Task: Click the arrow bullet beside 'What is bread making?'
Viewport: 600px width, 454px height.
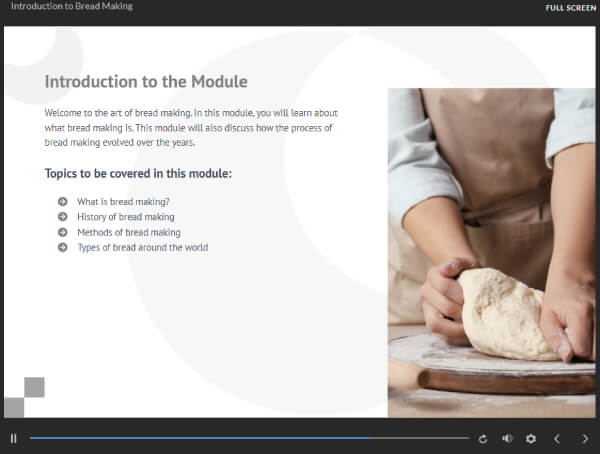Action: click(x=63, y=201)
